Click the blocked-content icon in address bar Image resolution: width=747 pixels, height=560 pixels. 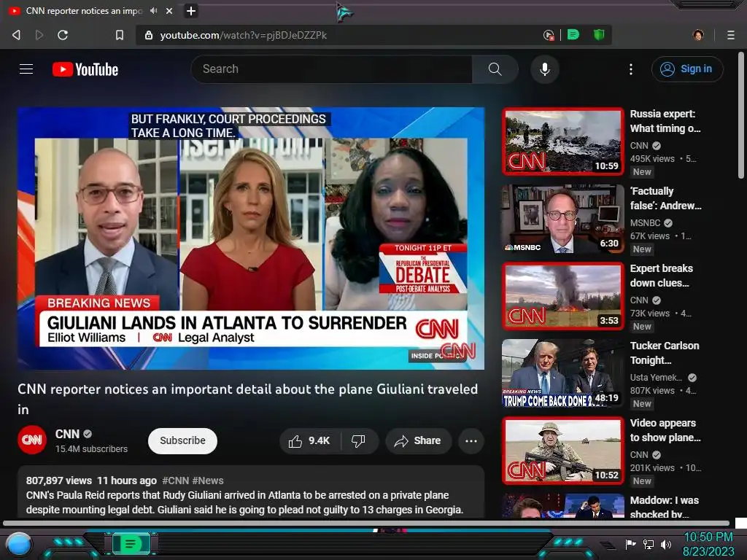pos(549,35)
